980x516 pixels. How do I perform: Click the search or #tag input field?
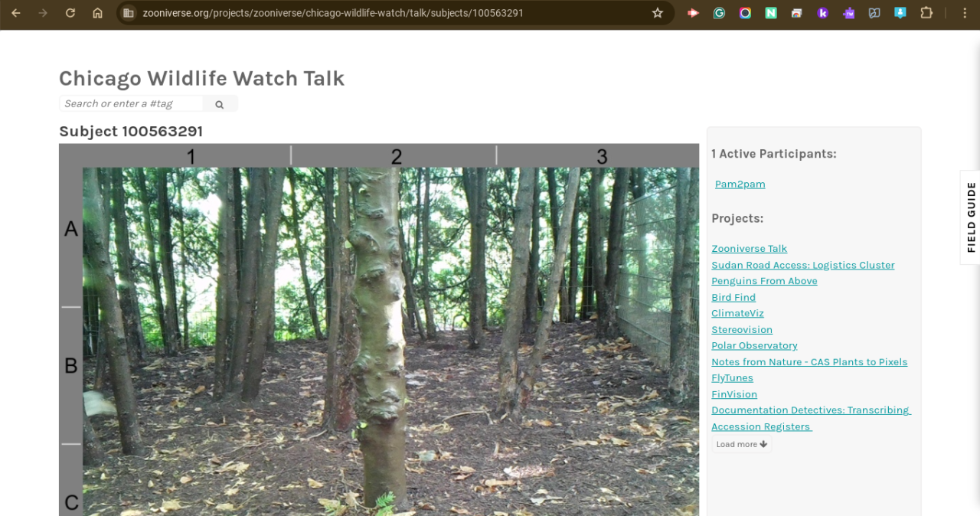click(x=131, y=103)
